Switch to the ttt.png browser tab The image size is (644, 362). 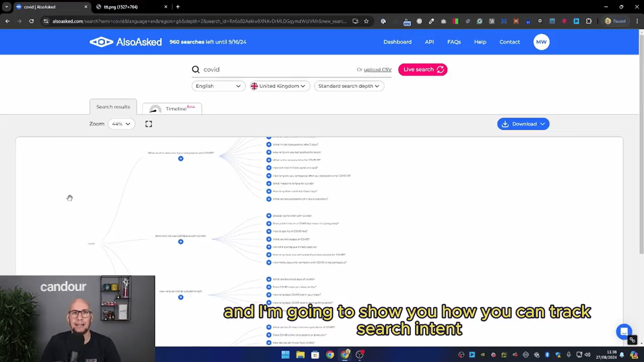tap(131, 7)
